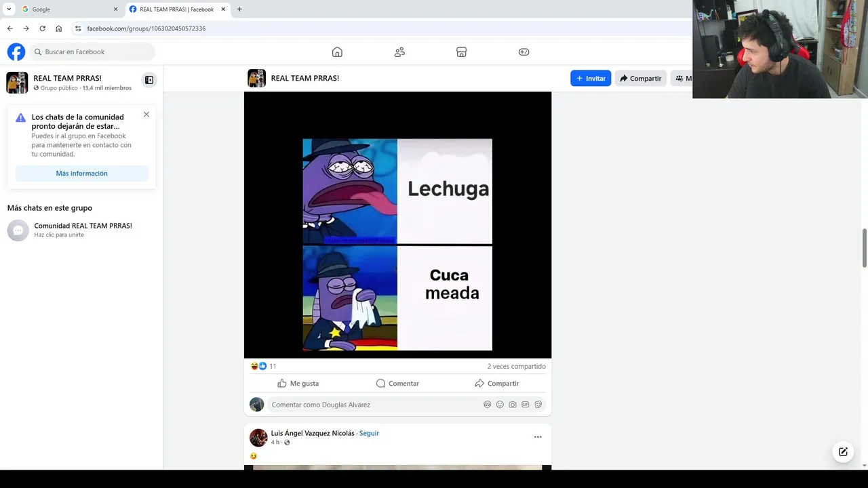
Task: Click Compartir under the meme post
Action: pos(496,384)
